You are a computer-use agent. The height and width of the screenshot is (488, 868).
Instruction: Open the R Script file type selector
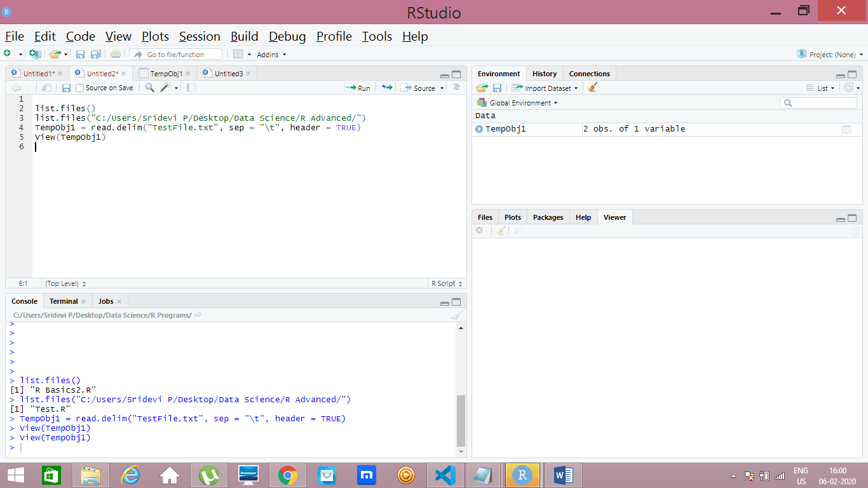(447, 283)
